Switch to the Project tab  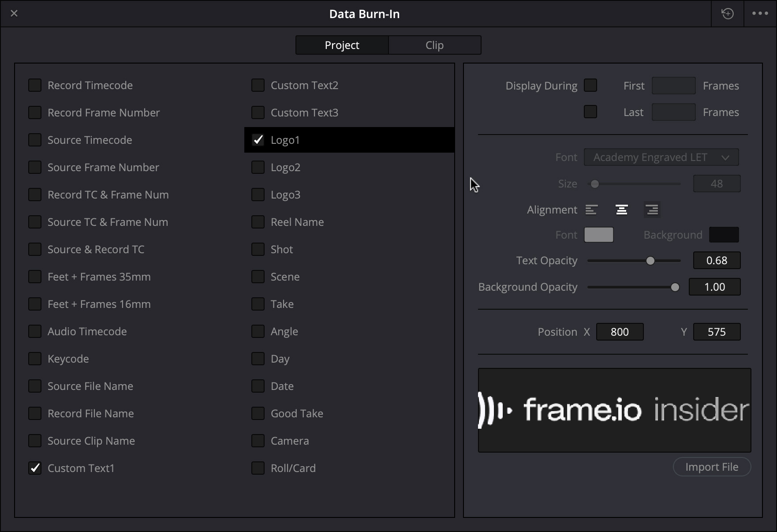[342, 45]
